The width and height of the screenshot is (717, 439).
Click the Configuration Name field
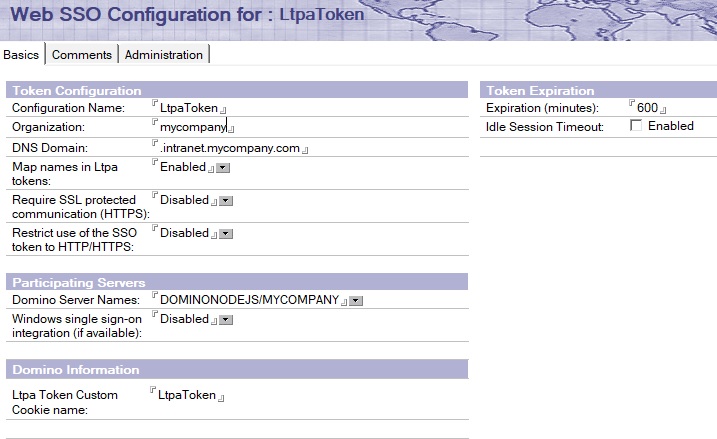point(188,108)
